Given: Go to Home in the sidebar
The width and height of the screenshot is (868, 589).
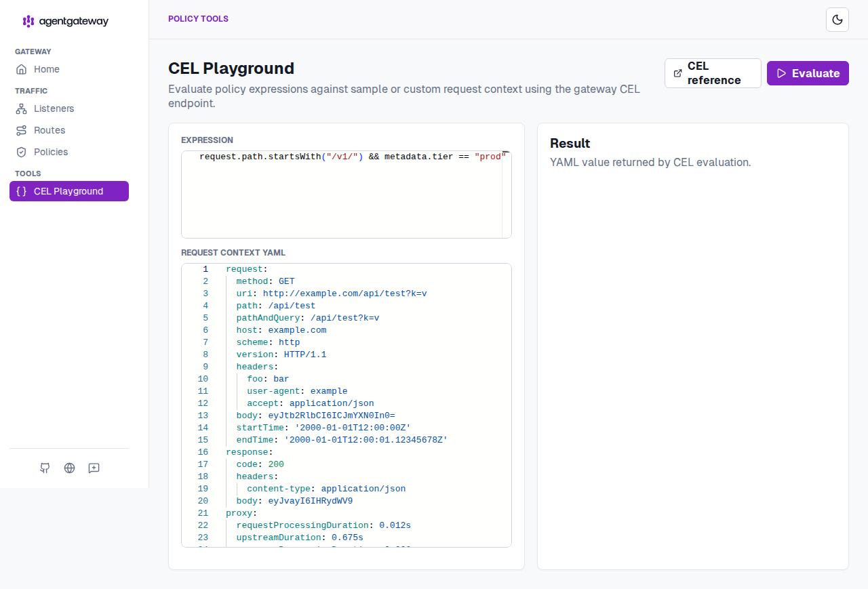Looking at the screenshot, I should point(69,69).
